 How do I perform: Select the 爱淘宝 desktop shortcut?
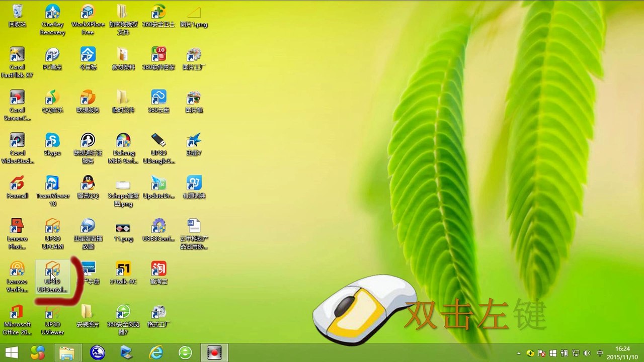pos(158,273)
